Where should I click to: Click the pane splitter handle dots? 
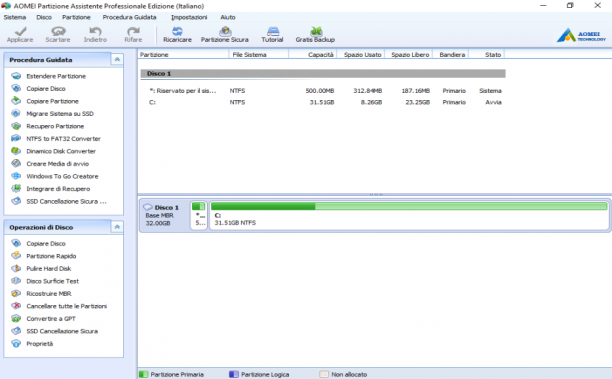tap(376, 194)
